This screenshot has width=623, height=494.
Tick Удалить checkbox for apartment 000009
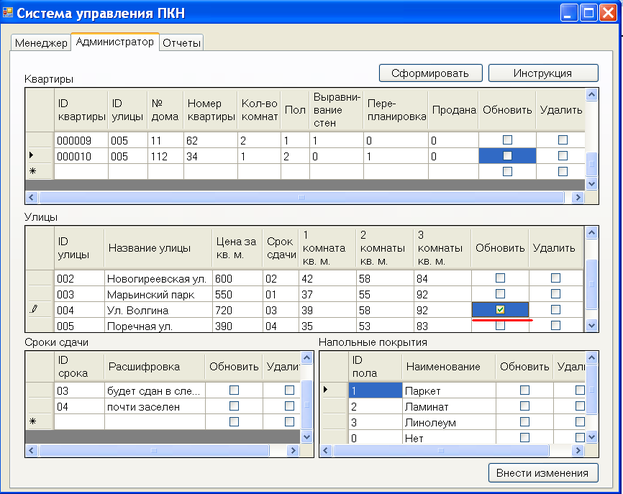pos(562,141)
